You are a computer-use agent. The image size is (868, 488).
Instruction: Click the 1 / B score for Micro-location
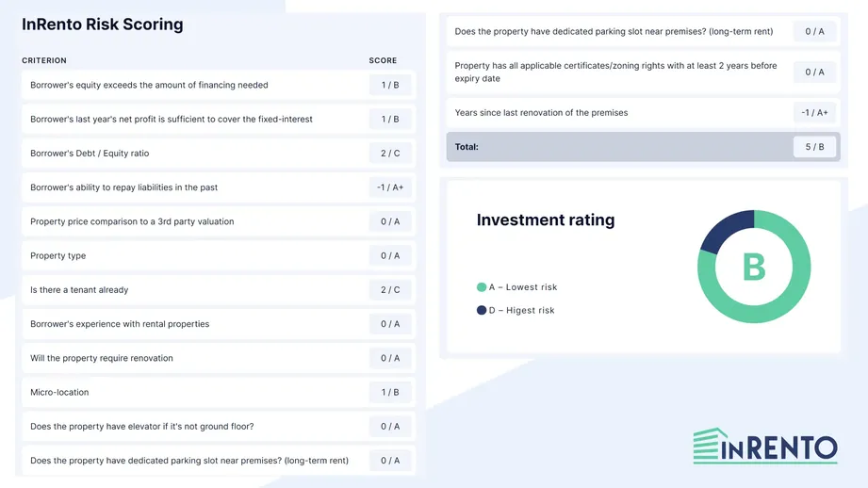(x=390, y=392)
